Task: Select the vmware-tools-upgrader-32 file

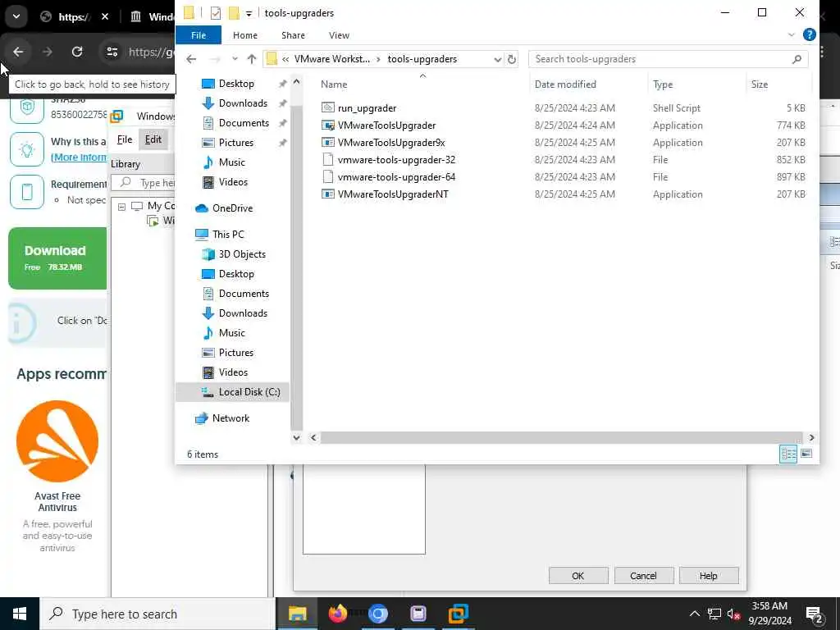Action: click(x=396, y=160)
